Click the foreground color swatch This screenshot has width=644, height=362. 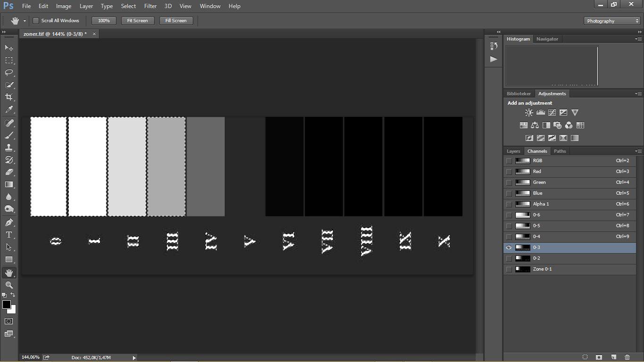click(x=6, y=304)
